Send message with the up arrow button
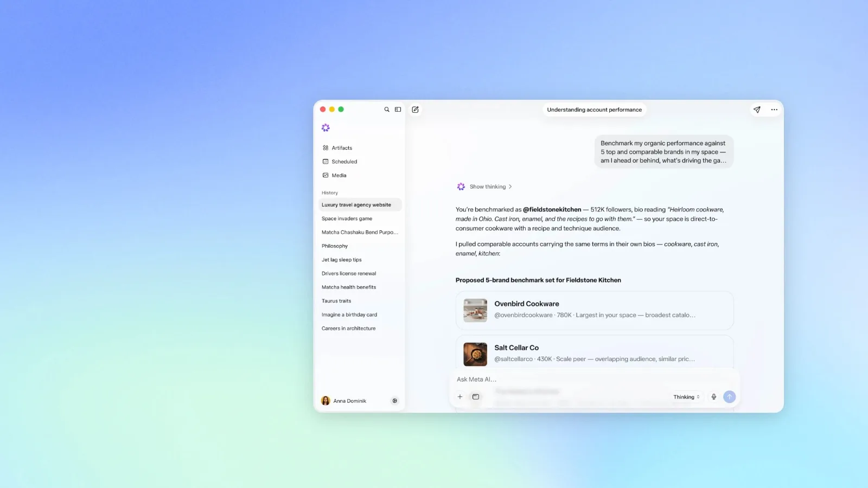The height and width of the screenshot is (488, 868). click(x=730, y=397)
